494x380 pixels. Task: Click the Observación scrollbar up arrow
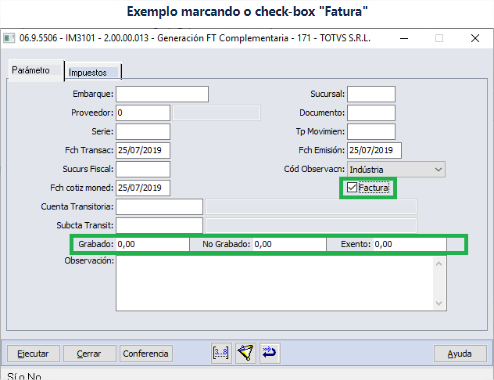click(439, 264)
